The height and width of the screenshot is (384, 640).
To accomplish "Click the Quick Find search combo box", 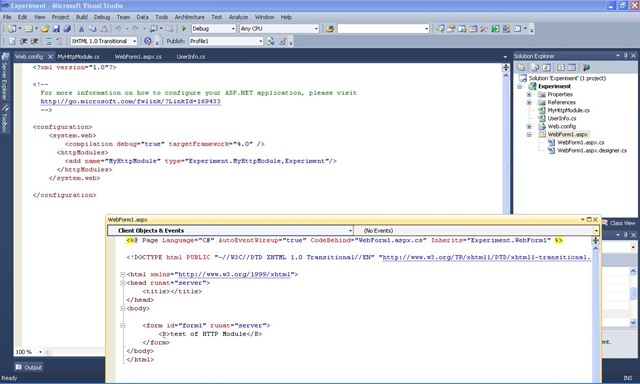I will pos(383,29).
